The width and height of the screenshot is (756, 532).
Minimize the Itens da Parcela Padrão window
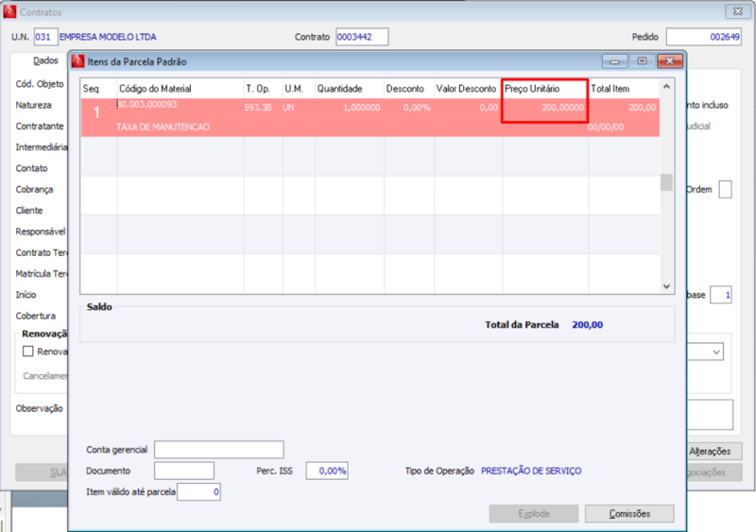tap(615, 61)
